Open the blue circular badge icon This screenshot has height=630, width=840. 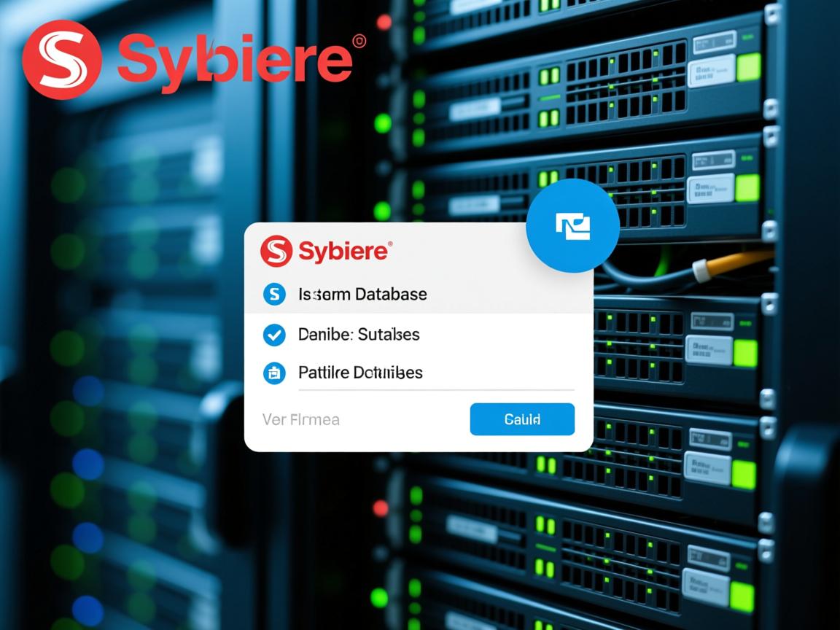(x=572, y=226)
